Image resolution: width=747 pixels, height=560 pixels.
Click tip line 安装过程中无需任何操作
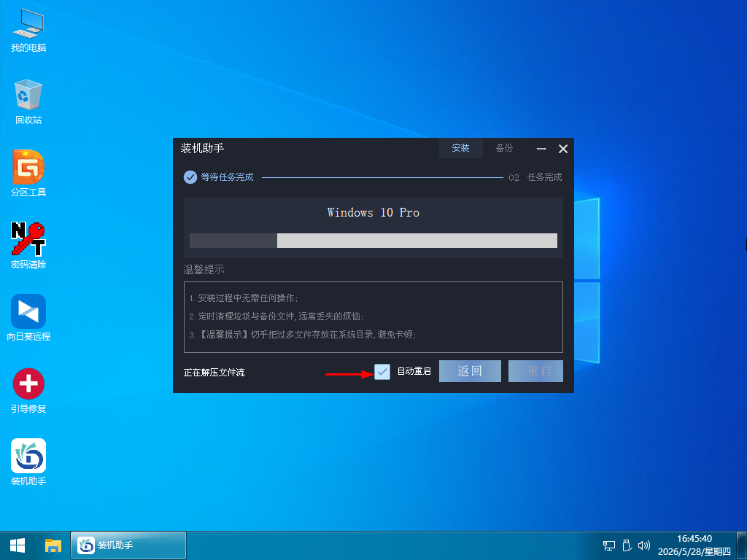pos(244,298)
